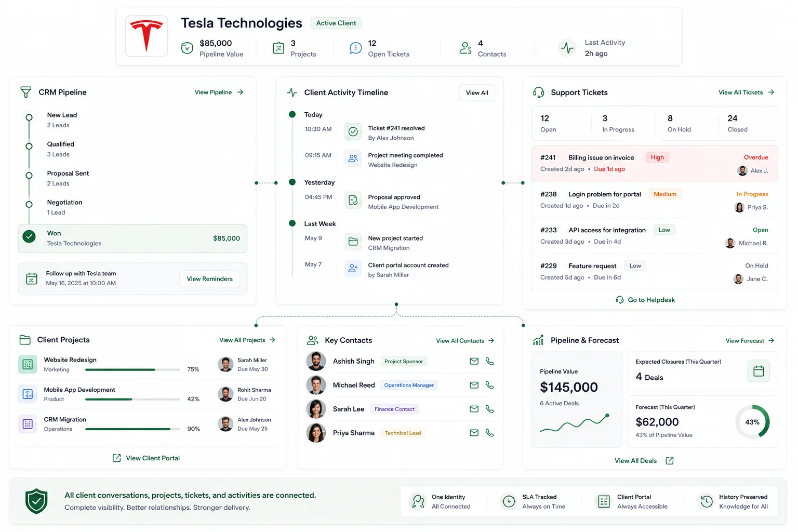Open ticket #233 API access for integration
The image size is (798, 532).
click(x=655, y=235)
